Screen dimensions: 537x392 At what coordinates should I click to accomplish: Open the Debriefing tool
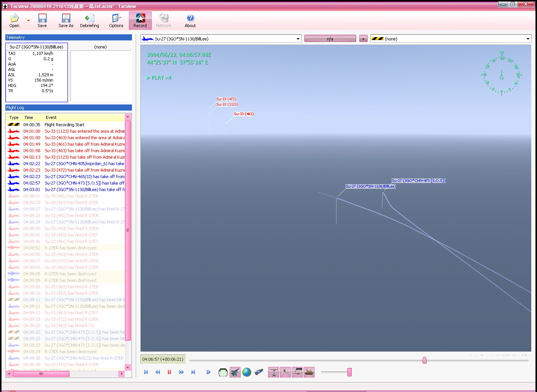pyautogui.click(x=89, y=21)
